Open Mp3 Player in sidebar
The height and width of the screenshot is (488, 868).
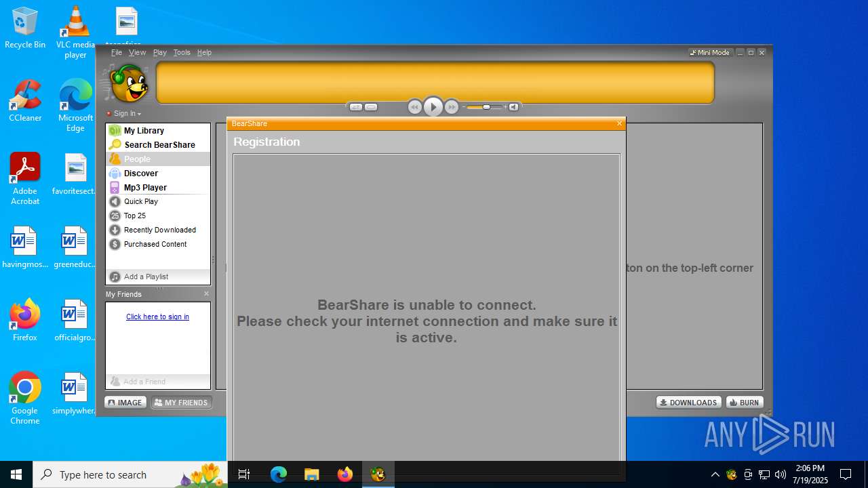pyautogui.click(x=158, y=187)
